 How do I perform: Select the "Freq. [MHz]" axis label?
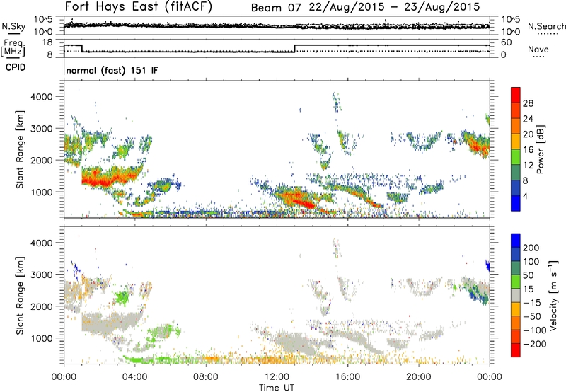13,47
